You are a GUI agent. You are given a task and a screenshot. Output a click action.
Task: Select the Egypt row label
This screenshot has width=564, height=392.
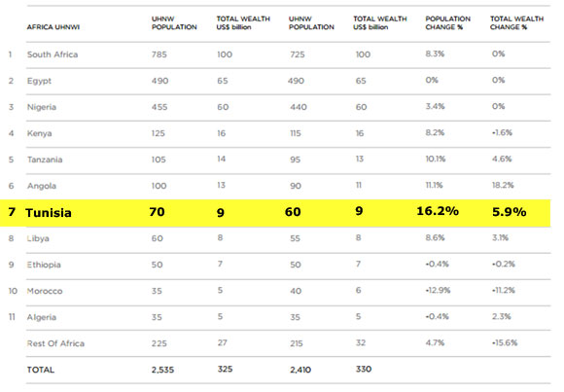39,81
